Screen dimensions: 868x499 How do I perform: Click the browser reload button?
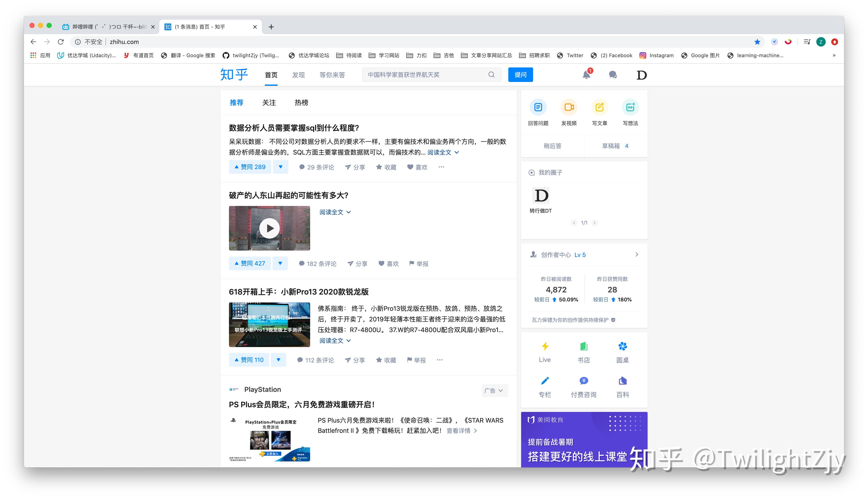click(x=61, y=42)
